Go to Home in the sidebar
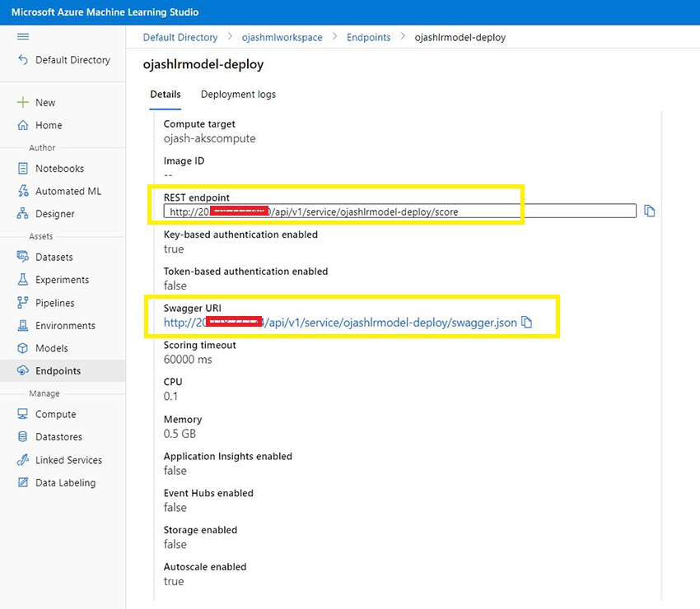Image resolution: width=700 pixels, height=609 pixels. tap(49, 125)
